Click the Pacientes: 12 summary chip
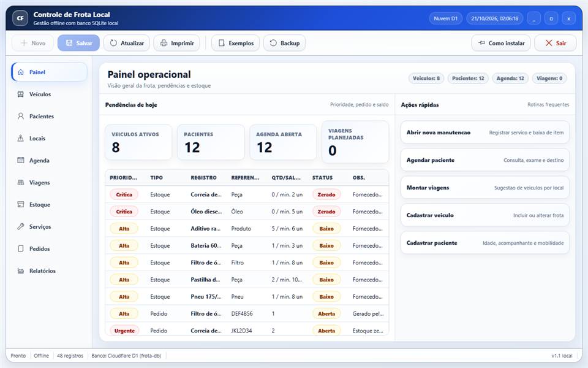 click(468, 78)
